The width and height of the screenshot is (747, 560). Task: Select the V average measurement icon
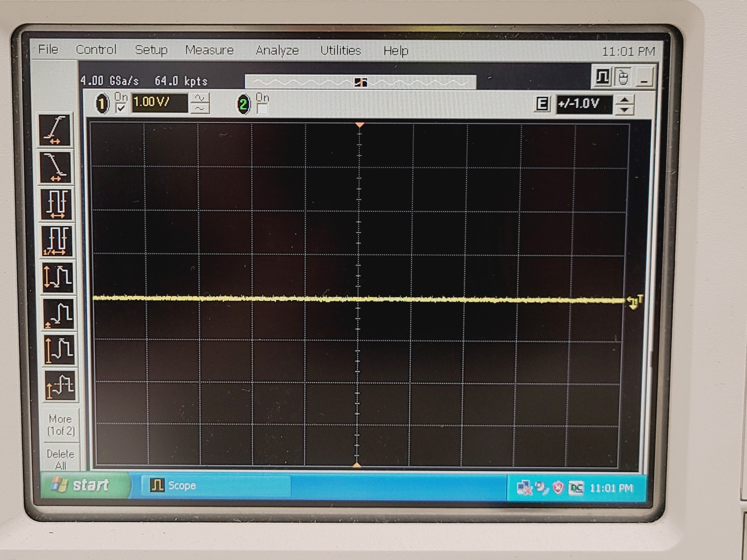click(60, 385)
